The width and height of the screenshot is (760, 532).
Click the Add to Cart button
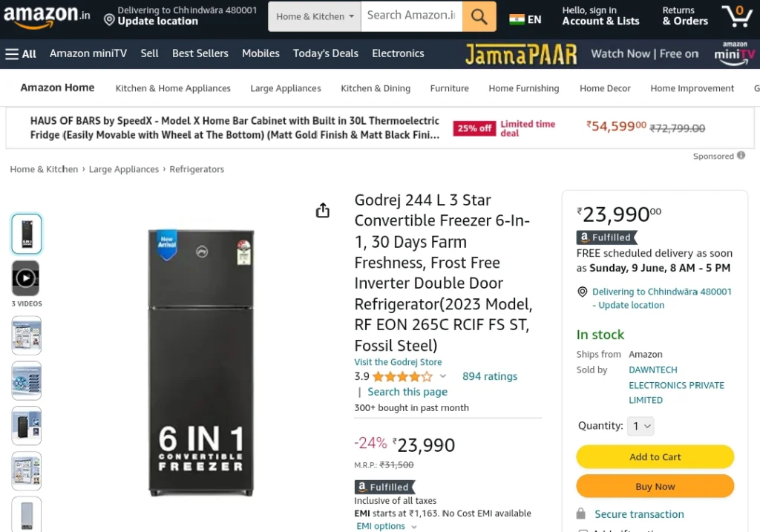(x=655, y=457)
